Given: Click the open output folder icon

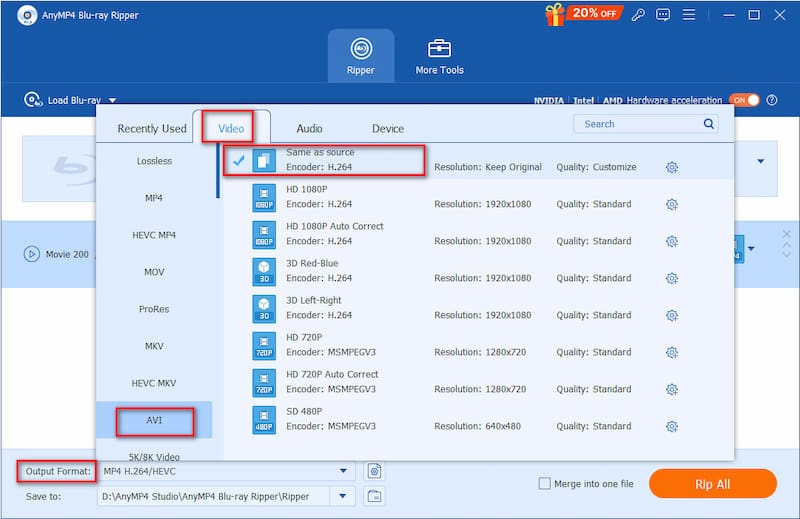Looking at the screenshot, I should [375, 496].
